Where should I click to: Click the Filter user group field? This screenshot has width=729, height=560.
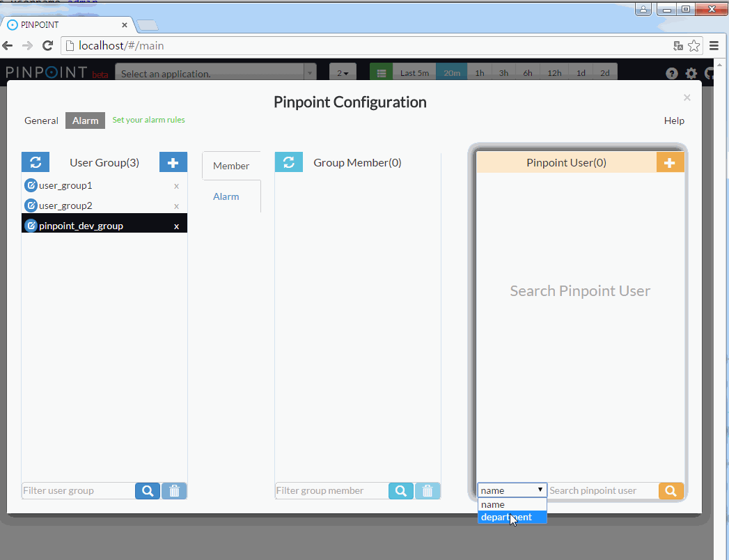(78, 491)
